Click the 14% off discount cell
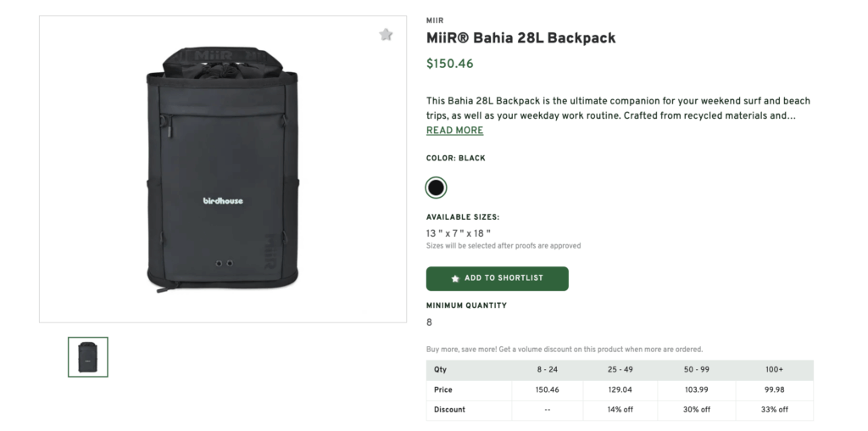This screenshot has width=868, height=431. tap(619, 410)
